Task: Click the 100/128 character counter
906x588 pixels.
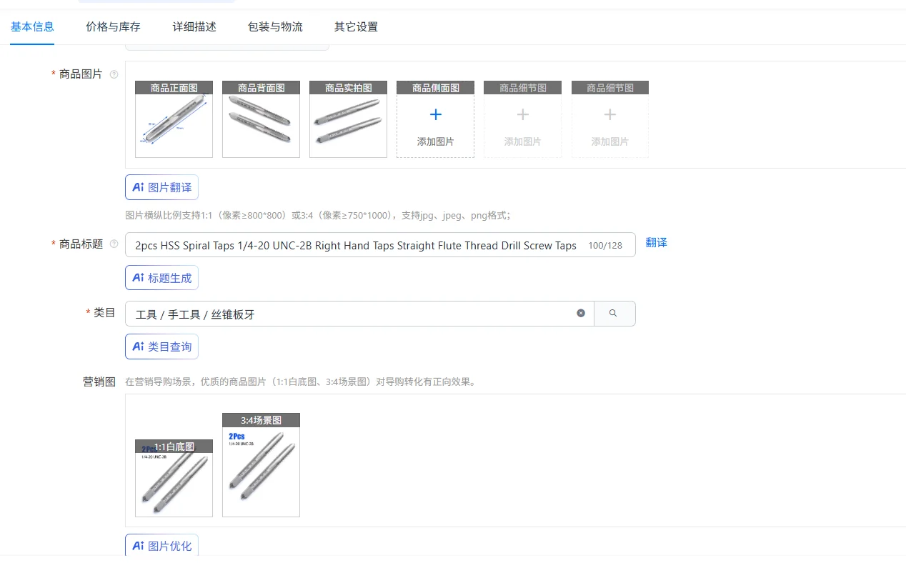Action: tap(605, 246)
